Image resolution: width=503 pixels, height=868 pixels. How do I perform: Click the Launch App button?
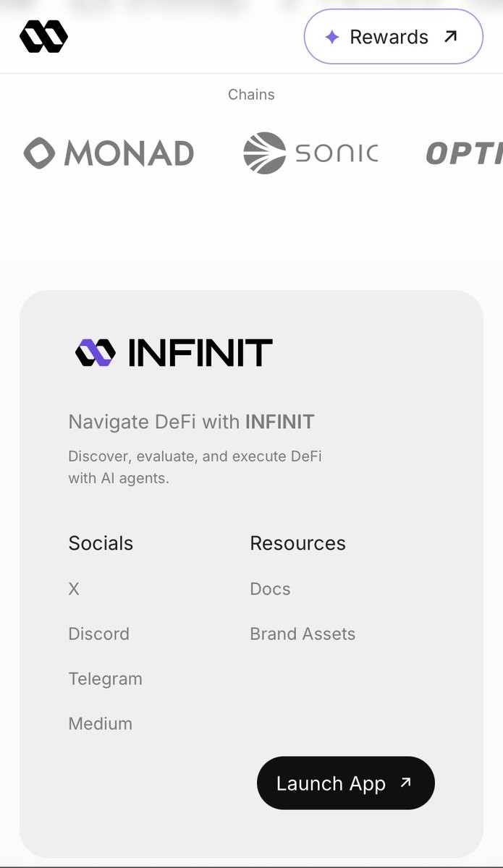346,783
